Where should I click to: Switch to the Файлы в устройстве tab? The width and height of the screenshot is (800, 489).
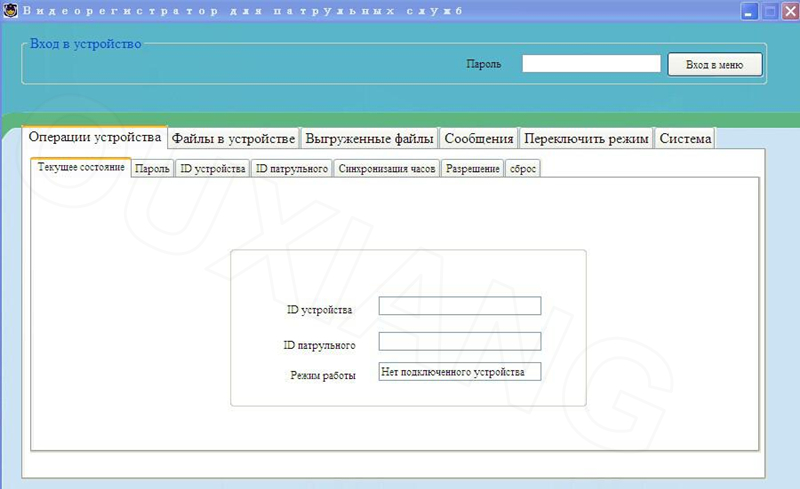coord(234,138)
